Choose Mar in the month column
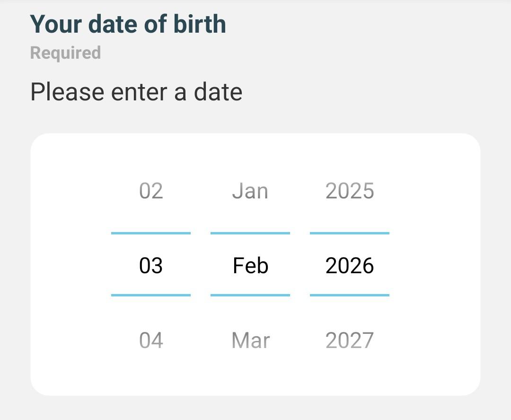This screenshot has height=420, width=511. click(x=250, y=340)
